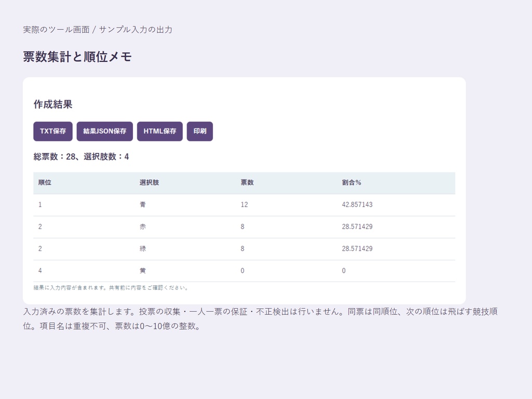Click the 総票数：28 summary line
The image size is (532, 399).
tap(81, 157)
